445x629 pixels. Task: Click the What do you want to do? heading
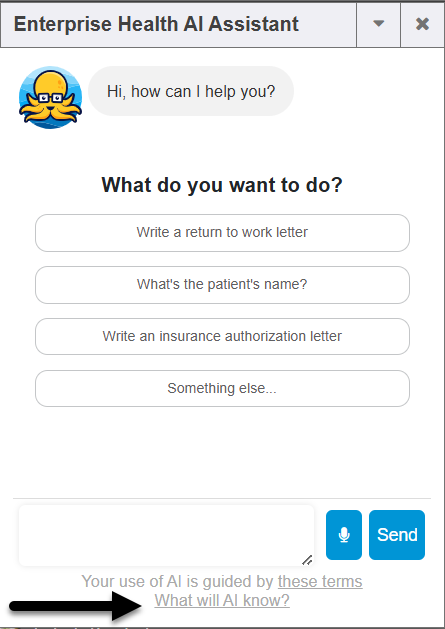click(222, 185)
